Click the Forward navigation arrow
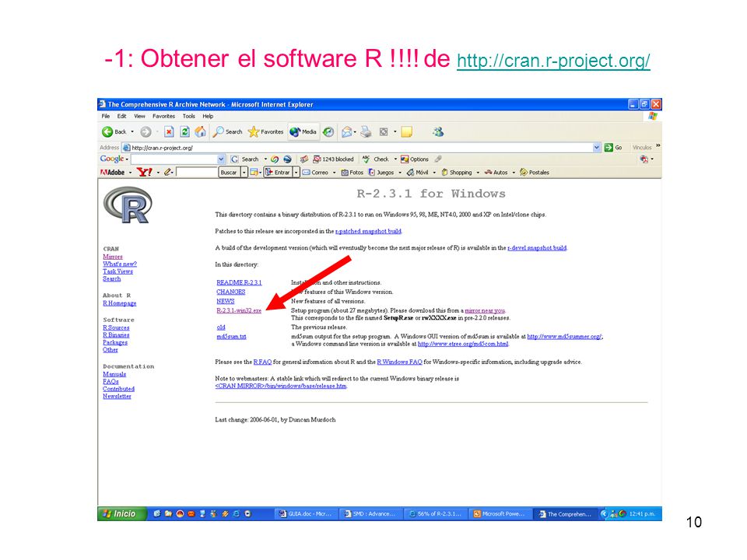This screenshot has width=747, height=560. [146, 132]
